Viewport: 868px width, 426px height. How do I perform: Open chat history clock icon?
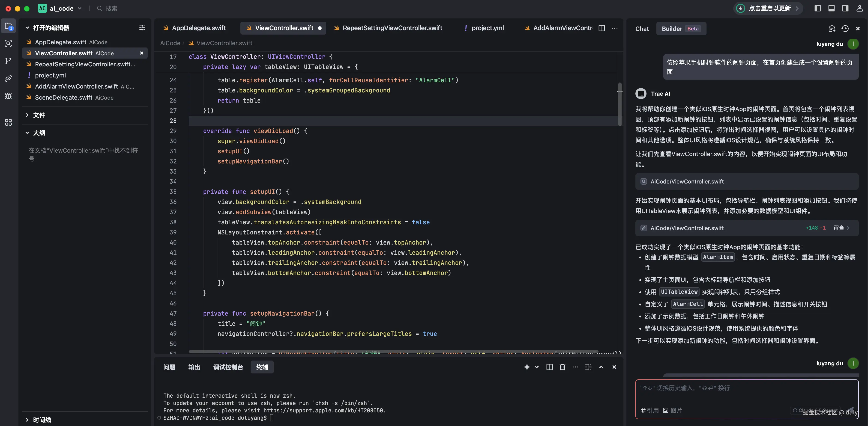point(845,29)
